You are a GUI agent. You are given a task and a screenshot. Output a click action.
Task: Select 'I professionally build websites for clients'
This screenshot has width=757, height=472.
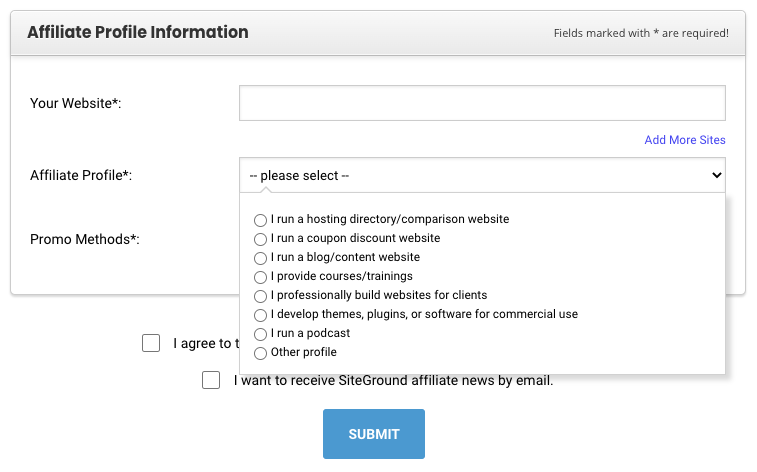pyautogui.click(x=261, y=296)
